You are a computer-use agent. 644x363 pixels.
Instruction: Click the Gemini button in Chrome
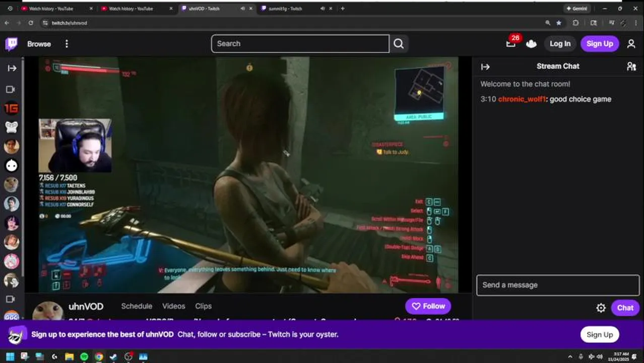click(x=577, y=9)
